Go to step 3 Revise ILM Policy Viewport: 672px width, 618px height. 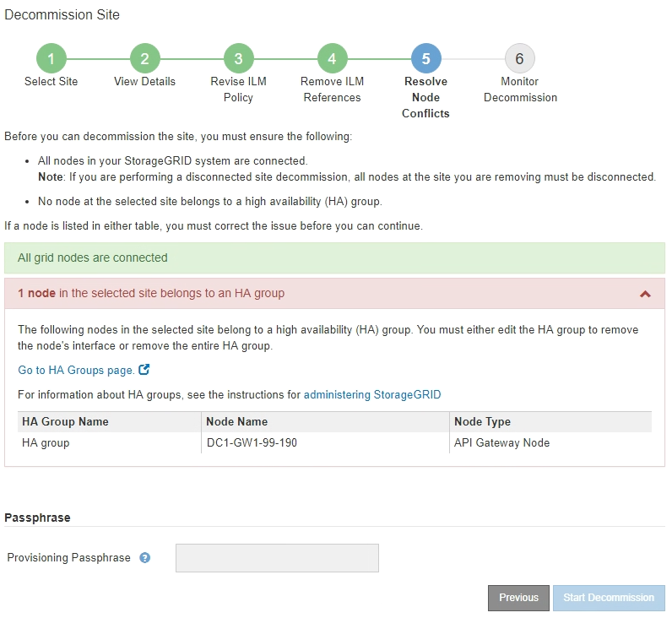[x=238, y=58]
